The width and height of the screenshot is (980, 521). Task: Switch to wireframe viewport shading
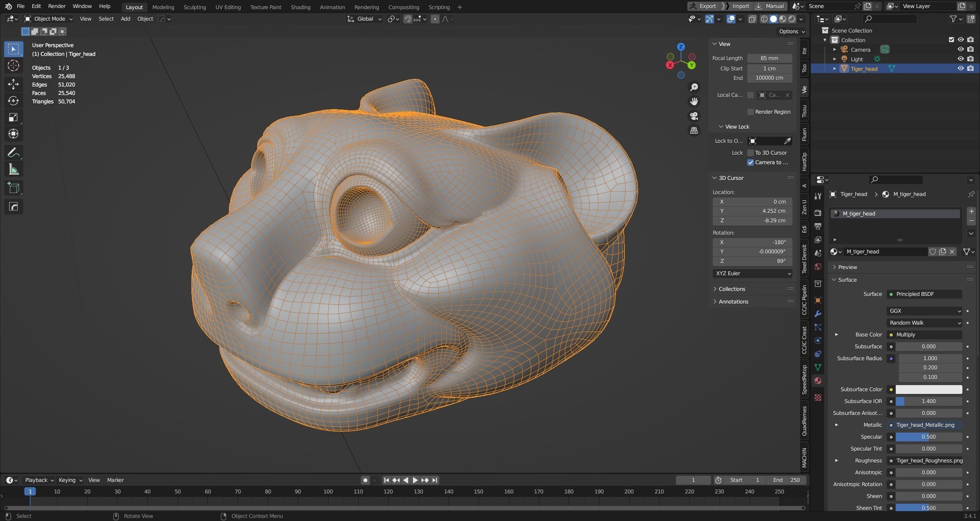(x=764, y=19)
